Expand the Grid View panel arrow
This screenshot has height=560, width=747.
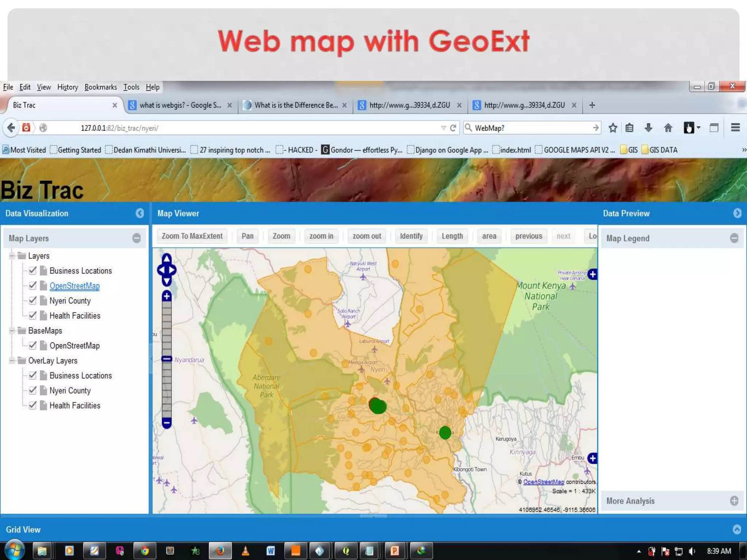(737, 529)
